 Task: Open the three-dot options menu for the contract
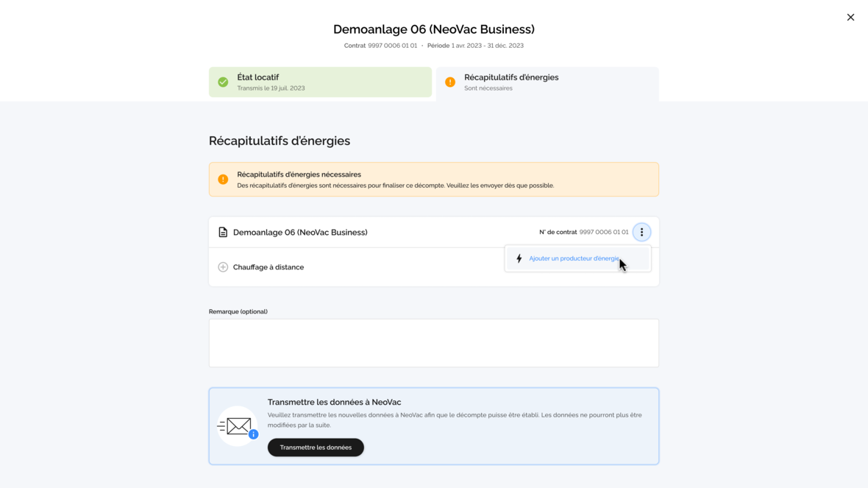pyautogui.click(x=641, y=232)
